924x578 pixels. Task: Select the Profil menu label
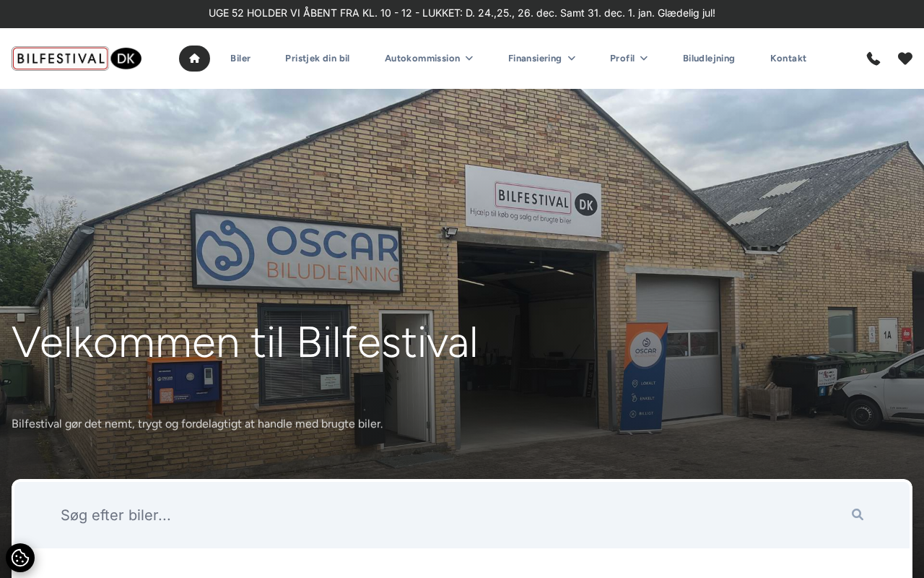622,59
